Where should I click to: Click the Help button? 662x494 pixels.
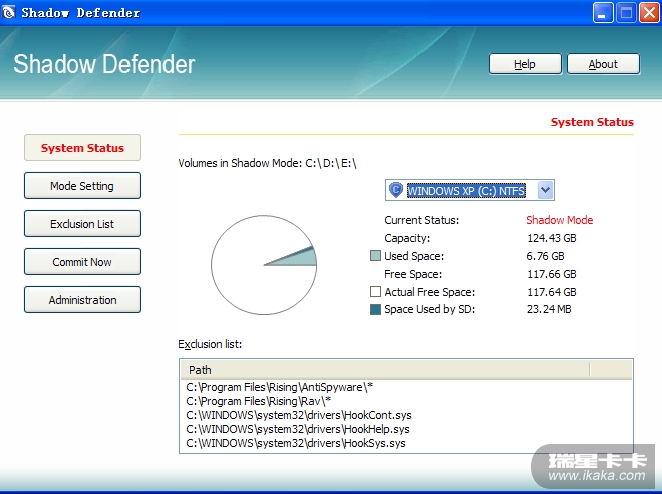pyautogui.click(x=525, y=64)
